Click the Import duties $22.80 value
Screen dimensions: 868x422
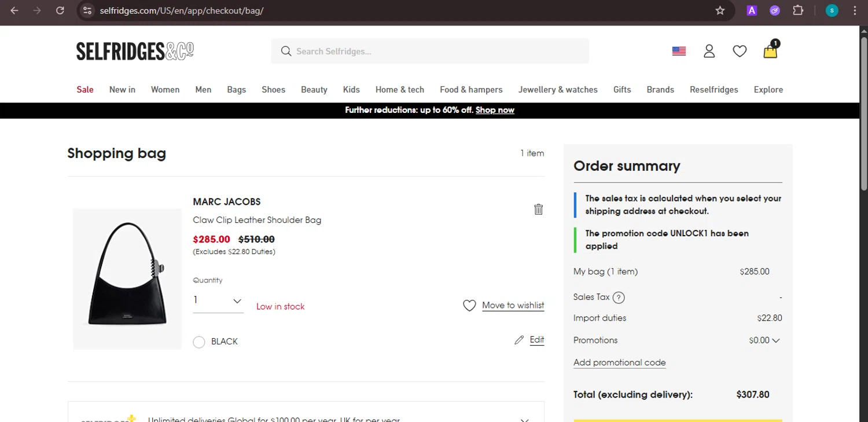pos(770,318)
